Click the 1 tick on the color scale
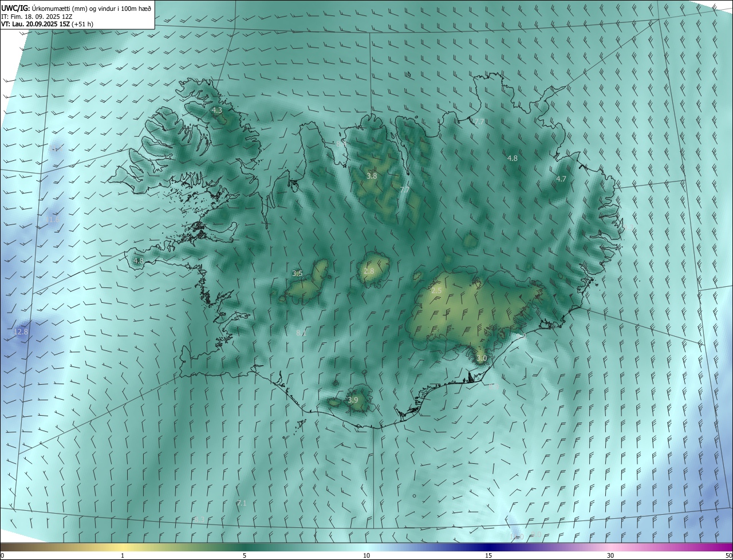This screenshot has height=560, width=733. [x=123, y=555]
